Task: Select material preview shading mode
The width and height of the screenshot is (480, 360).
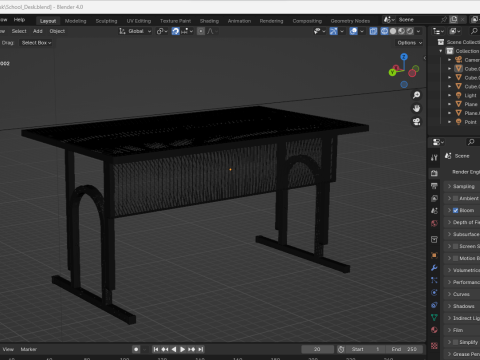Action: coord(401,31)
